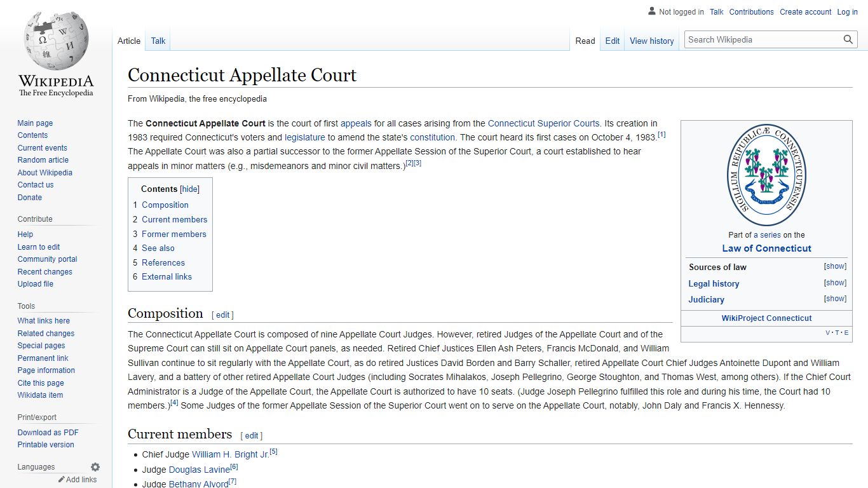
Task: Open the appeals link in the intro
Action: (356, 123)
